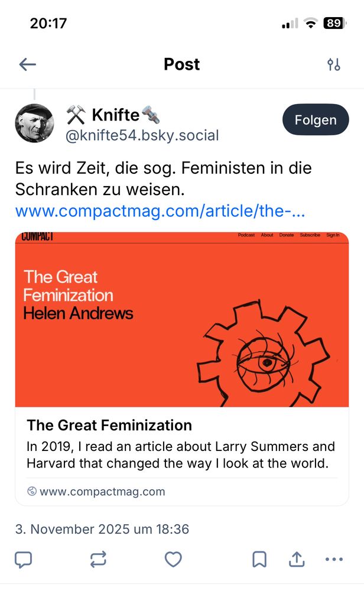The width and height of the screenshot is (364, 591).
Task: Share the post using the share icon
Action: click(297, 558)
